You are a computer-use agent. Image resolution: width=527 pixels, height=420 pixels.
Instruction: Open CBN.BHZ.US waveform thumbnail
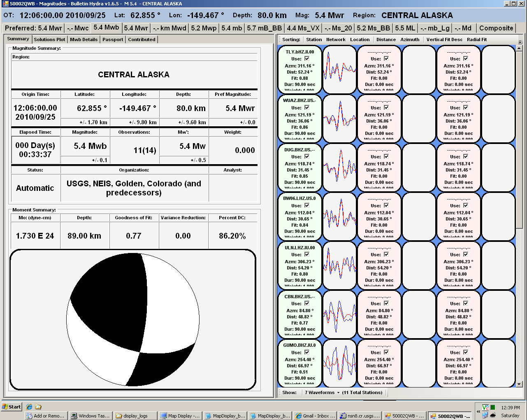(339, 314)
